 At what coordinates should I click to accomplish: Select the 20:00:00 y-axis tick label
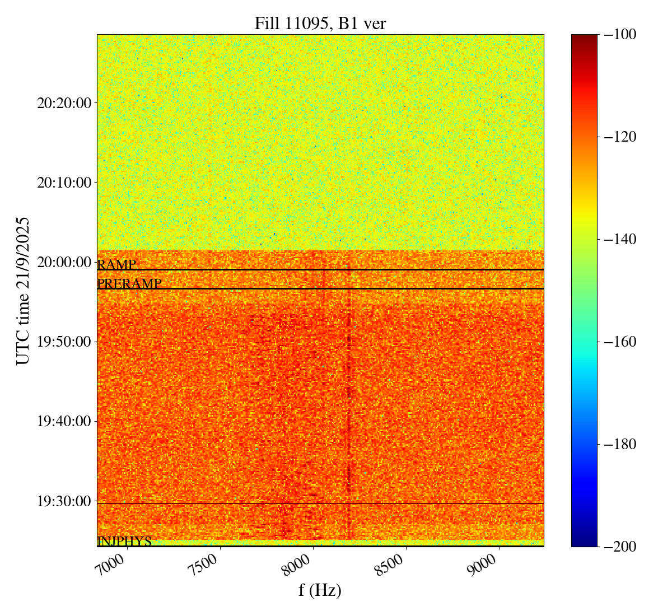tap(63, 262)
